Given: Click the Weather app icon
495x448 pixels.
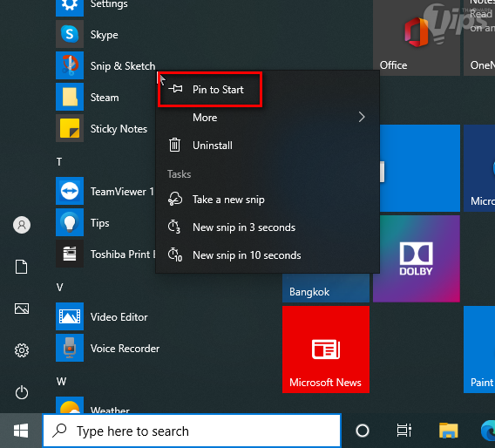Looking at the screenshot, I should pos(70,405).
